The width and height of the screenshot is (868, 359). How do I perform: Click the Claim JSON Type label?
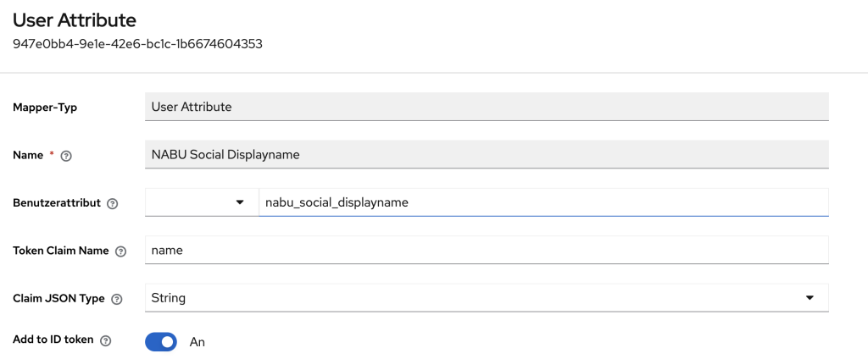(59, 299)
